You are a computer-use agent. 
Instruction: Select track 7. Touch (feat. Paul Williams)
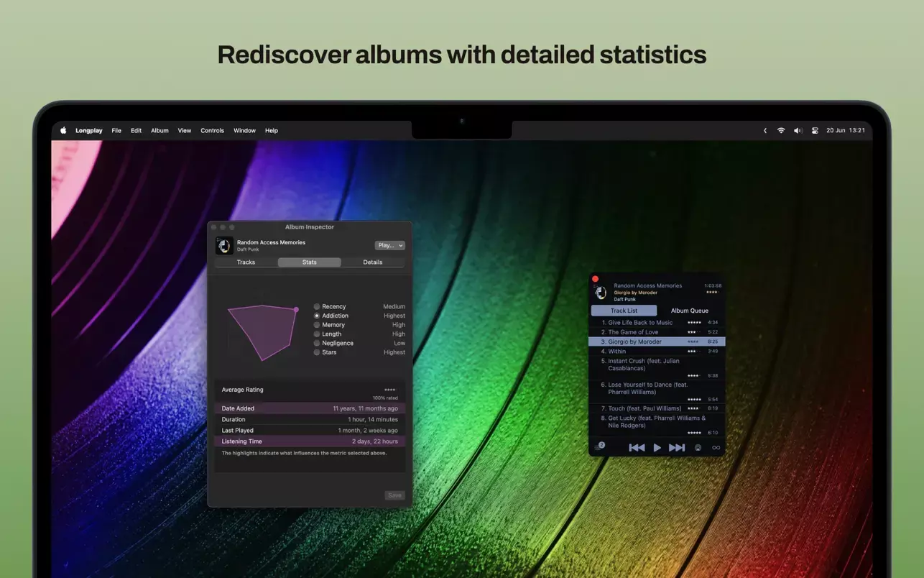coord(657,408)
